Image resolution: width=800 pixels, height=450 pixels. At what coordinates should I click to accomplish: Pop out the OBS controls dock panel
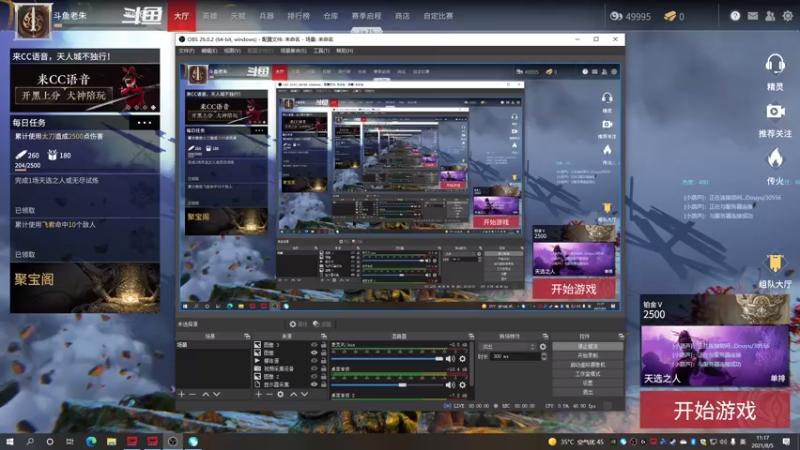pos(621,336)
